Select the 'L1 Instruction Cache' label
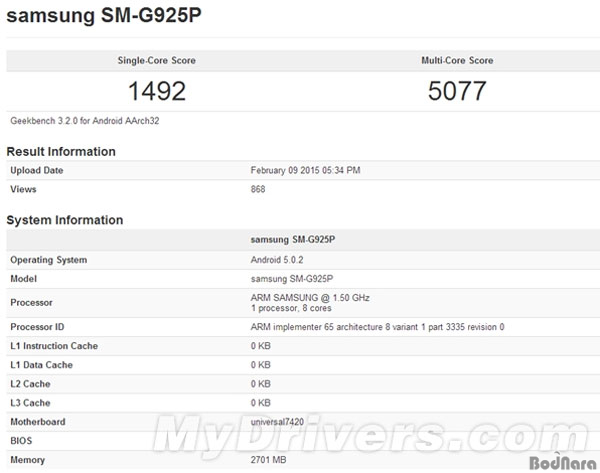 54,346
